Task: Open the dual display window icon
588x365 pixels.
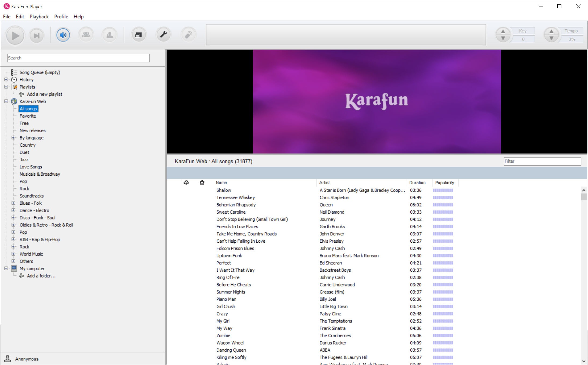Action: click(x=138, y=35)
